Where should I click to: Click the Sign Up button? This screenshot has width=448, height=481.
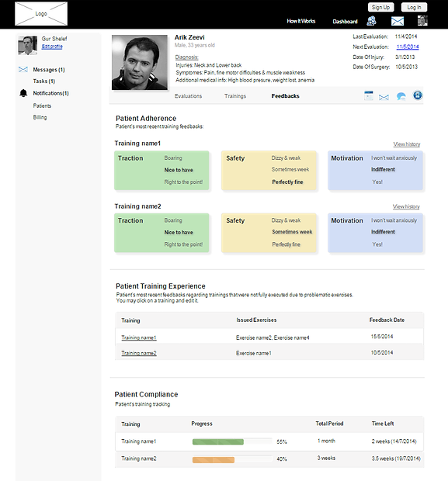[380, 7]
